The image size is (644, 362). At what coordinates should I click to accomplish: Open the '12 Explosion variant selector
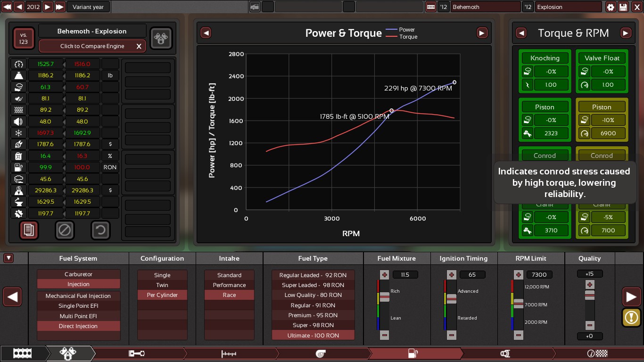[x=569, y=7]
